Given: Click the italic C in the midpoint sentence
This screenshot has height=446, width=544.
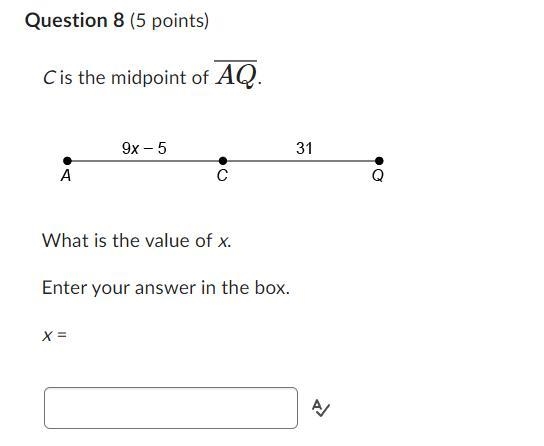Looking at the screenshot, I should (49, 78).
